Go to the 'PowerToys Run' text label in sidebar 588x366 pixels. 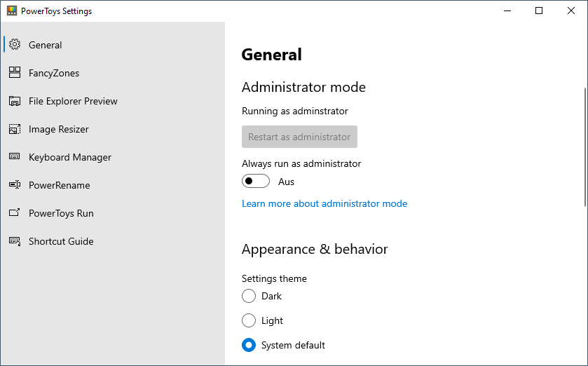pos(61,213)
